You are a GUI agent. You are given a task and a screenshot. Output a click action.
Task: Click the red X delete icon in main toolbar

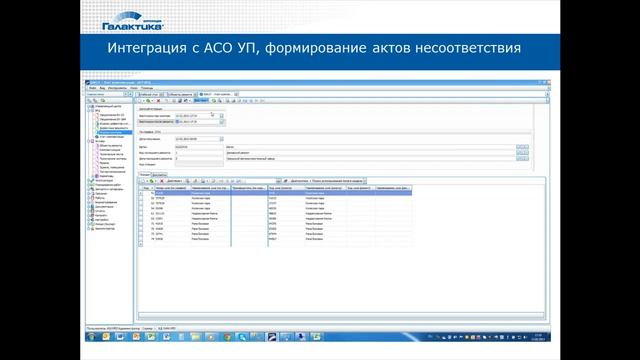point(159,100)
